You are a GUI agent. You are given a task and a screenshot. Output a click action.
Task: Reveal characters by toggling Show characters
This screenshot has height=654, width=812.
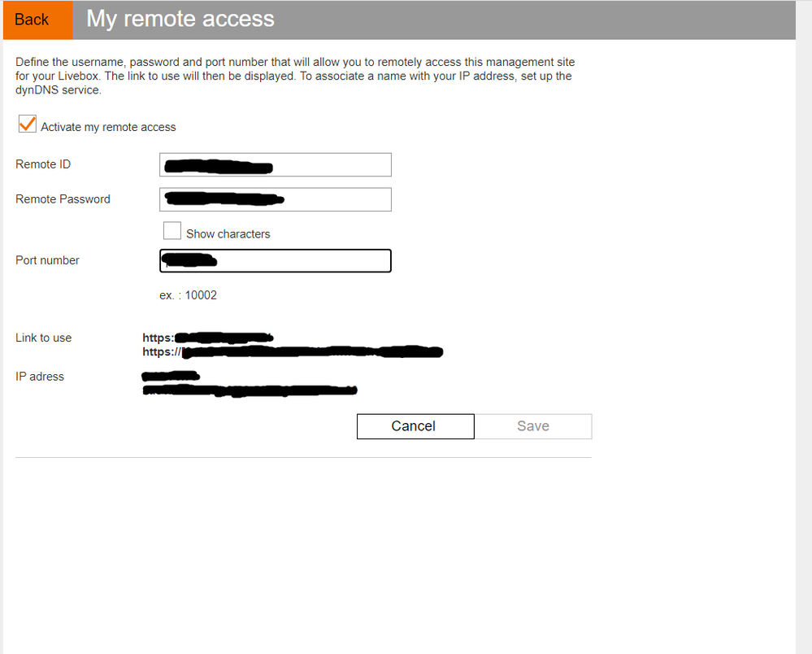pos(172,230)
